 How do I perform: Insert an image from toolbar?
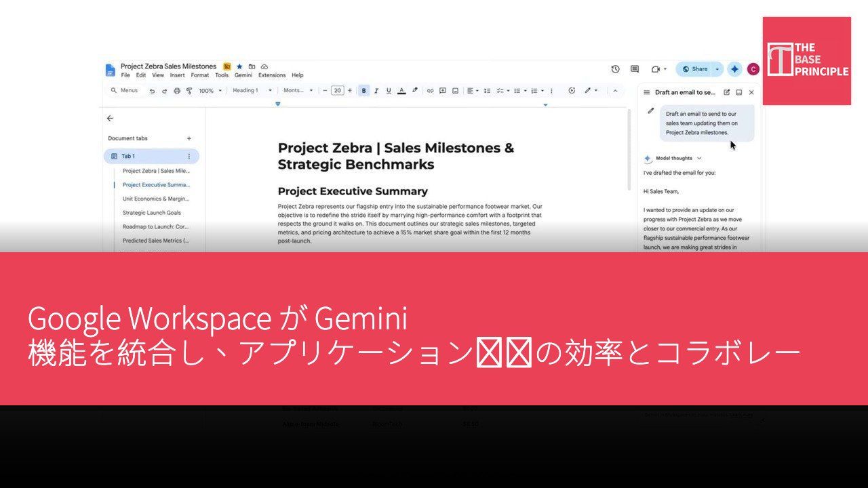[455, 91]
